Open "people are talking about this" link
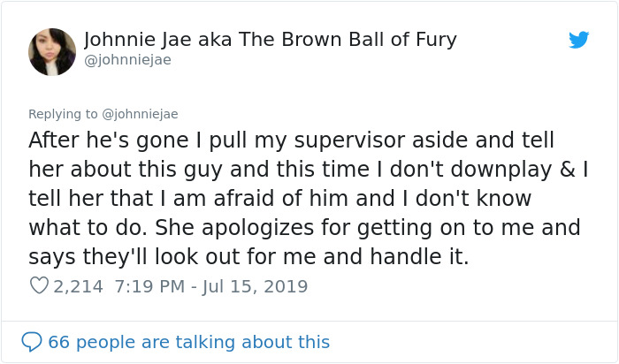 [x=203, y=342]
